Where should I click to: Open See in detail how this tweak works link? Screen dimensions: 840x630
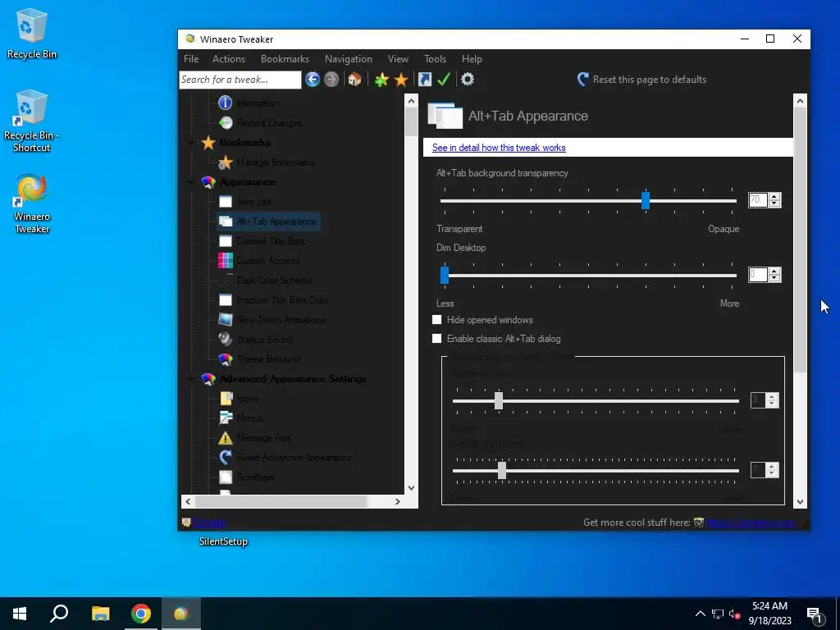click(x=499, y=148)
